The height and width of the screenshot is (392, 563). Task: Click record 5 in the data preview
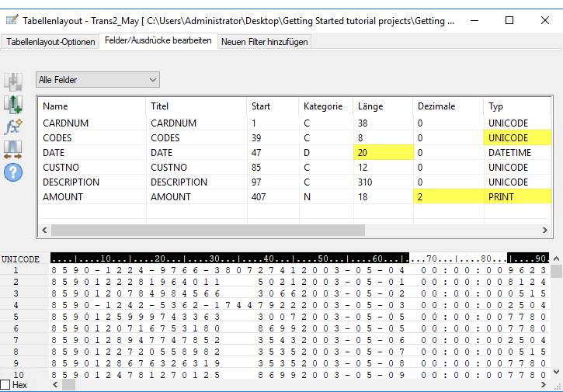coord(15,318)
